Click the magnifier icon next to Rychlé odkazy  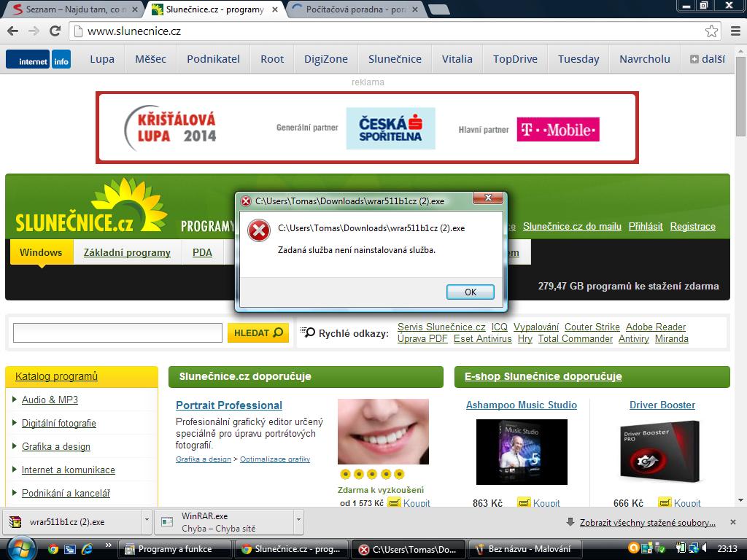(x=309, y=332)
